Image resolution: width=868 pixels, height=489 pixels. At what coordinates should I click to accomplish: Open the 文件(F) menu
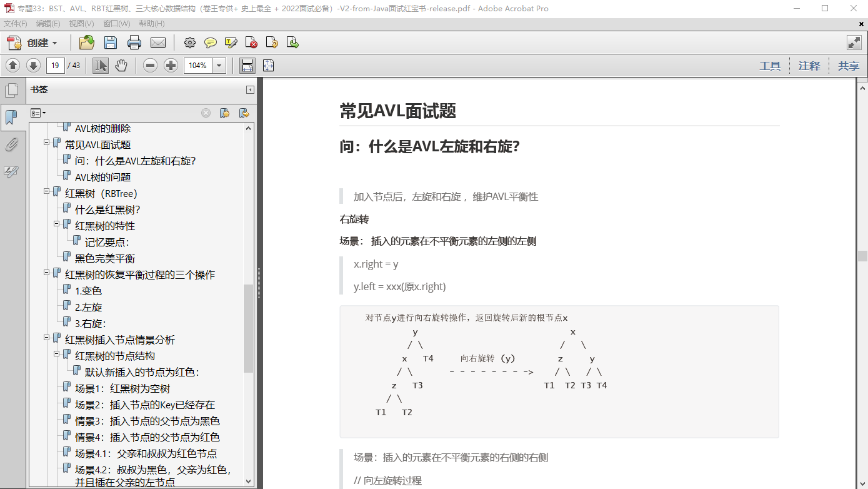[16, 24]
